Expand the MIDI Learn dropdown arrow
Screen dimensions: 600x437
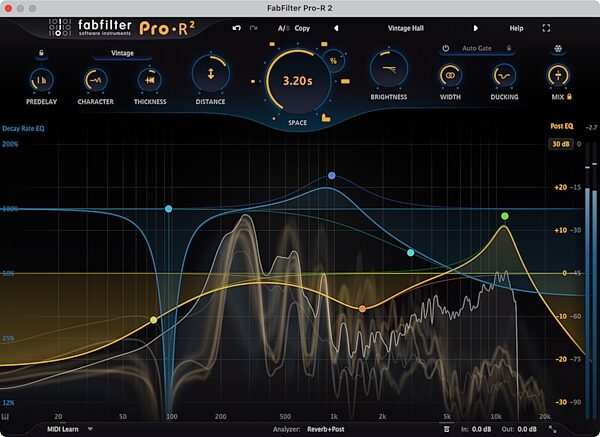coord(90,429)
